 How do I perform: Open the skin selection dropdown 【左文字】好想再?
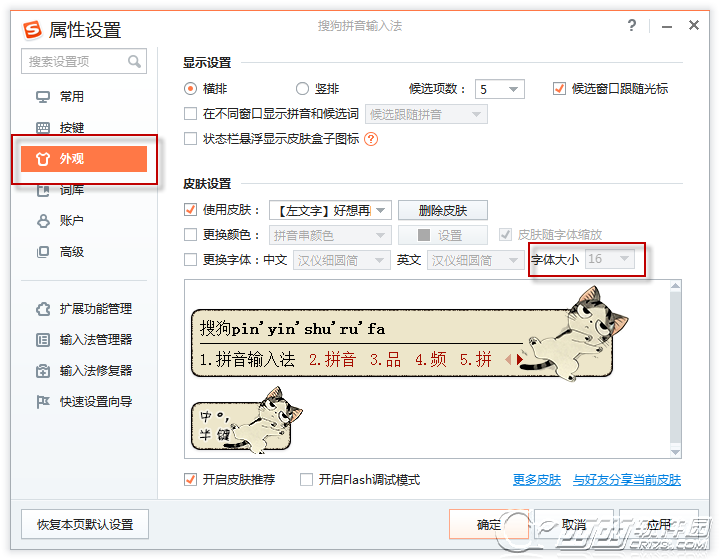click(330, 210)
